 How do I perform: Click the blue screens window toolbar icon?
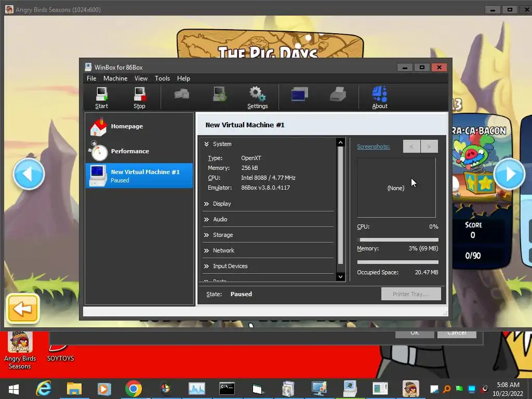coord(300,94)
